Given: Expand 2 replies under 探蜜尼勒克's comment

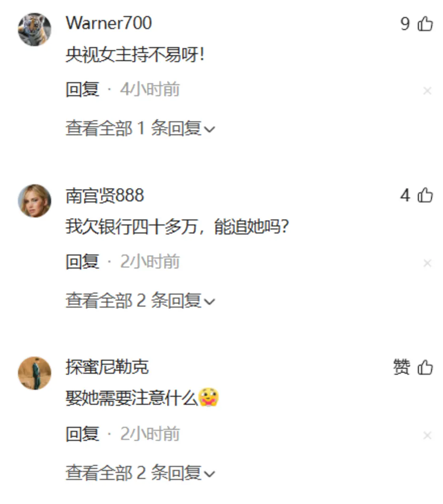Looking at the screenshot, I should point(140,473).
